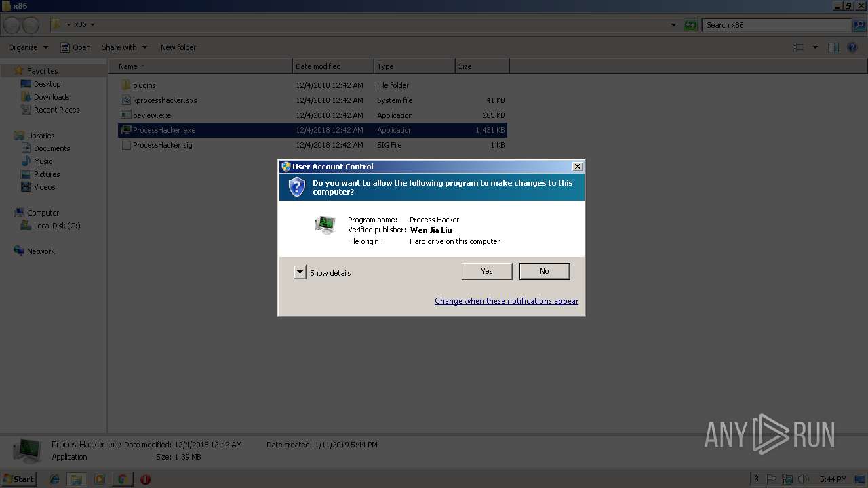Click the Forward navigation button
Image resolution: width=868 pixels, height=488 pixels.
31,25
